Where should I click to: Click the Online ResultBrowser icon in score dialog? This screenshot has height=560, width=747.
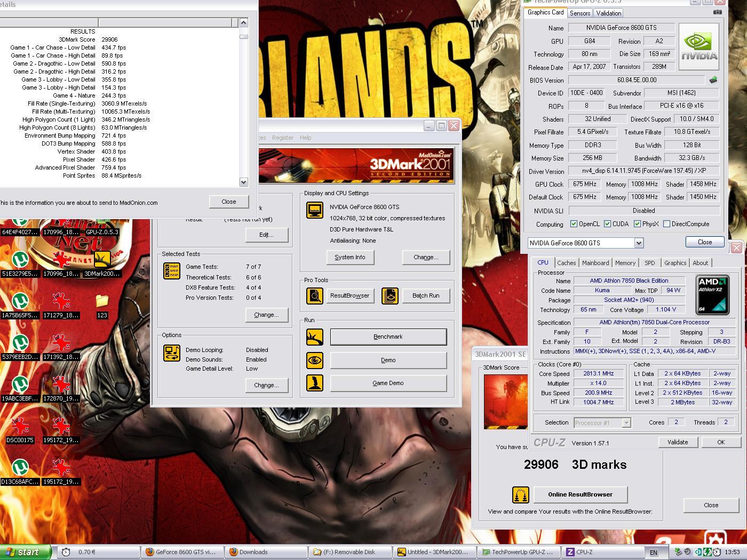click(x=520, y=494)
